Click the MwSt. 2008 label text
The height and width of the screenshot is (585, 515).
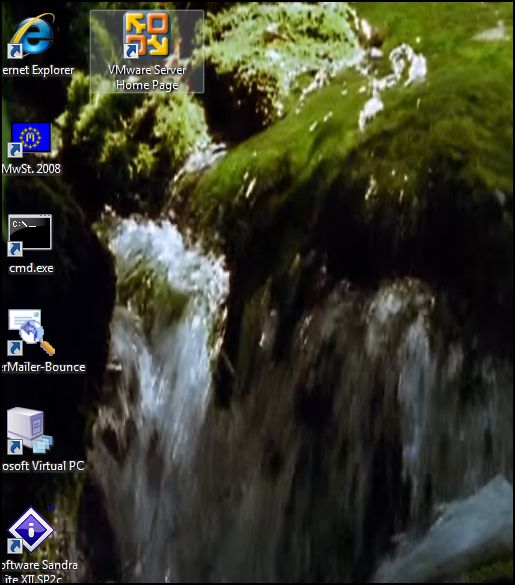[x=31, y=169]
